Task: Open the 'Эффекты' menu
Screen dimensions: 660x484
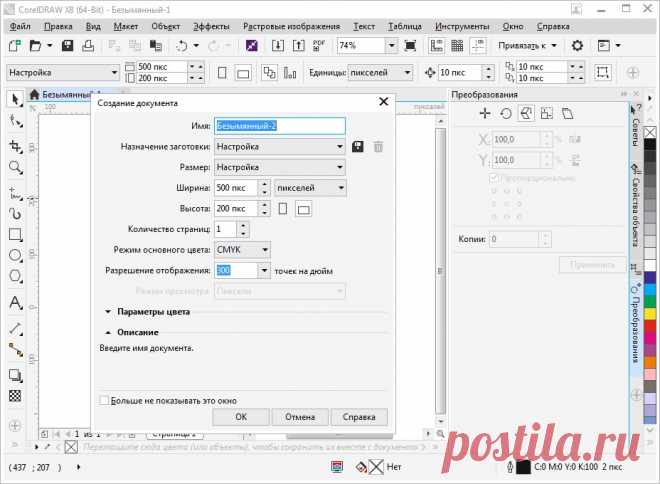Action: pyautogui.click(x=211, y=26)
